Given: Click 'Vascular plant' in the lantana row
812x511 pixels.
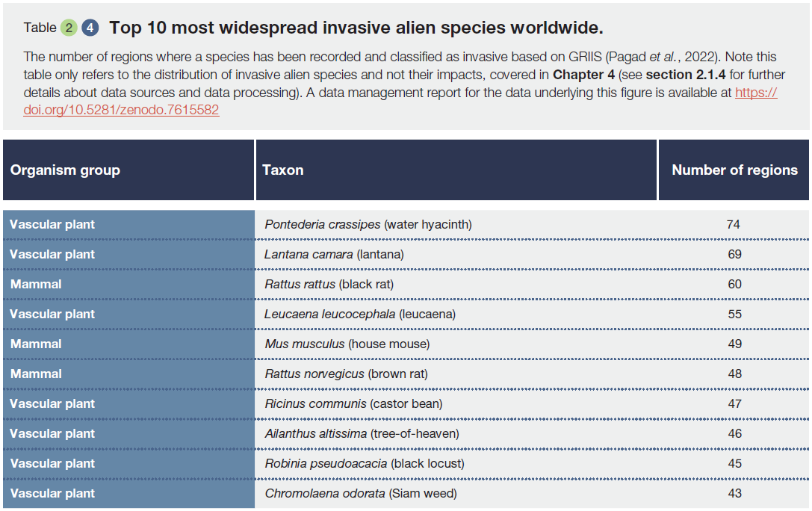Looking at the screenshot, I should pyautogui.click(x=52, y=254).
